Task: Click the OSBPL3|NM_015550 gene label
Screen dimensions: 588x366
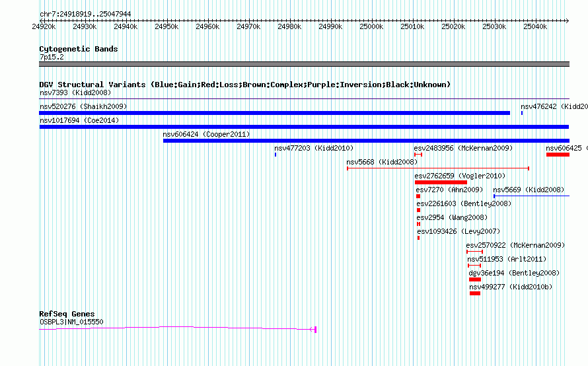Action: (71, 322)
